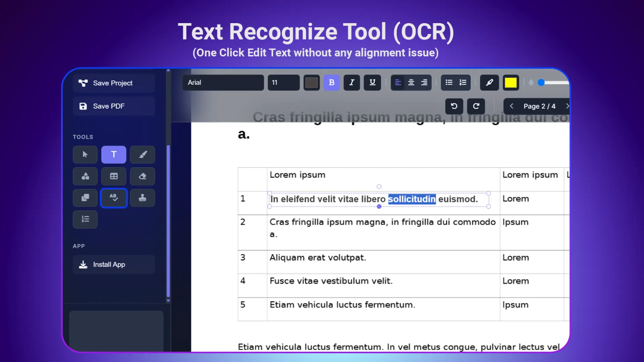644x362 pixels.
Task: Select the cursor selection tool
Action: click(x=85, y=155)
